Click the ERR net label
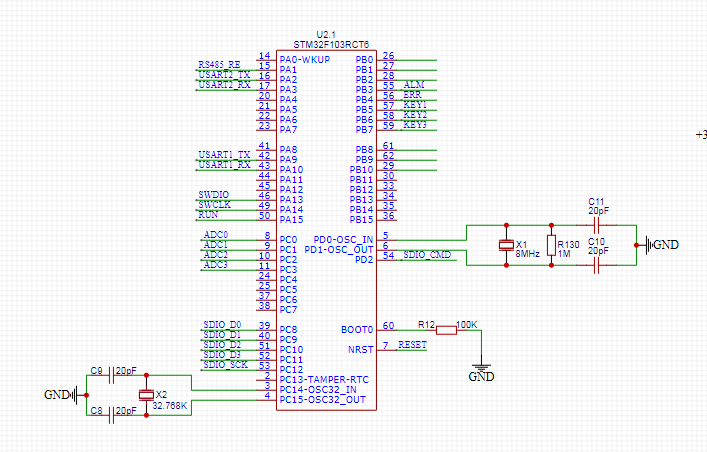Screen dimensions: 707x452 412,95
